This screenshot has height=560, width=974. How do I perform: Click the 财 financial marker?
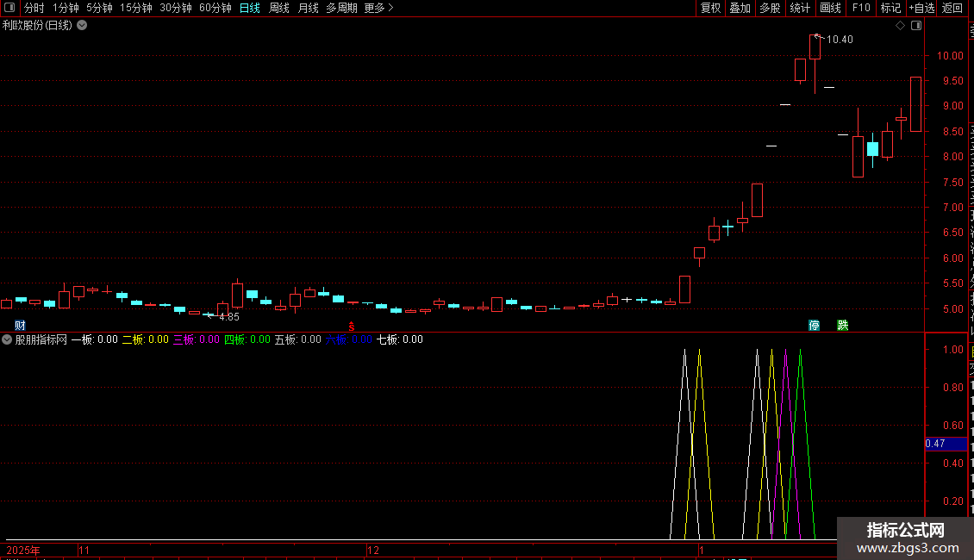20,326
